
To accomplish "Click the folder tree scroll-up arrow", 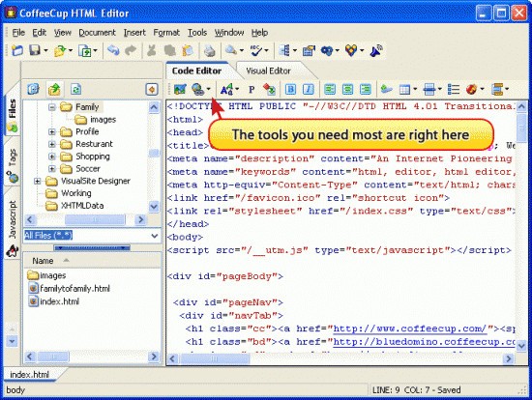I will [154, 107].
